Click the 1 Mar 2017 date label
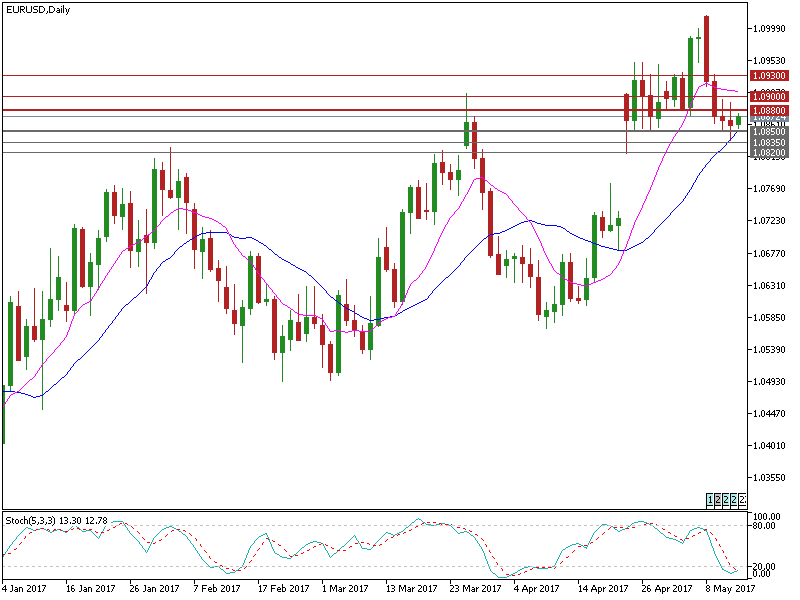The width and height of the screenshot is (800, 600). click(x=345, y=588)
